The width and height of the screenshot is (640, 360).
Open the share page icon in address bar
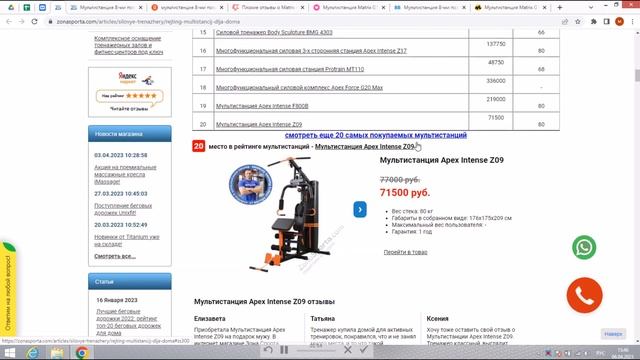pyautogui.click(x=565, y=22)
